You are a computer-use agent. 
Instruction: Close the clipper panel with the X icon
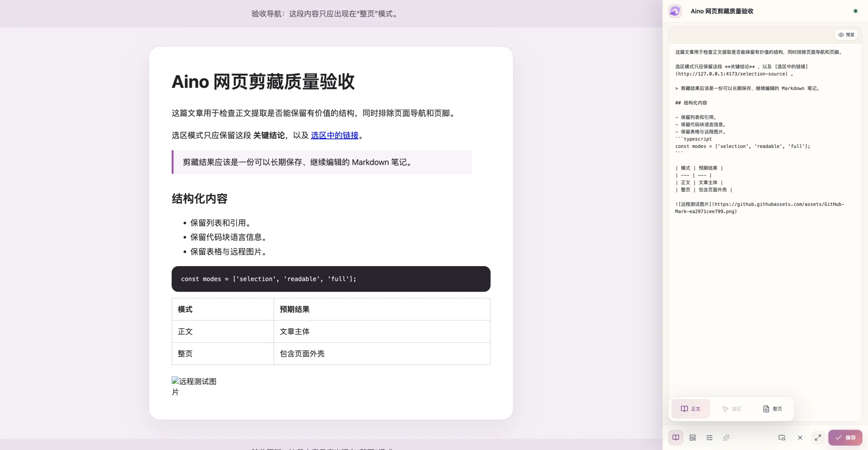tap(800, 438)
